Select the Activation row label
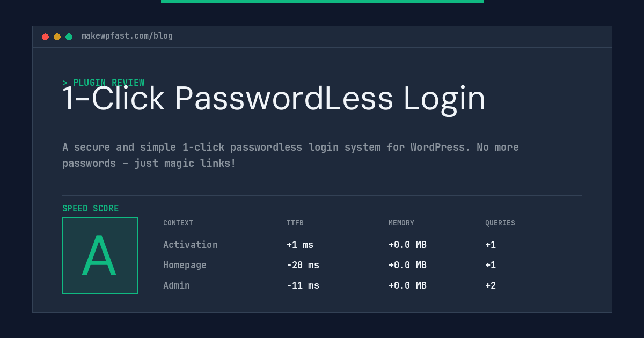644x338 pixels. pyautogui.click(x=191, y=245)
